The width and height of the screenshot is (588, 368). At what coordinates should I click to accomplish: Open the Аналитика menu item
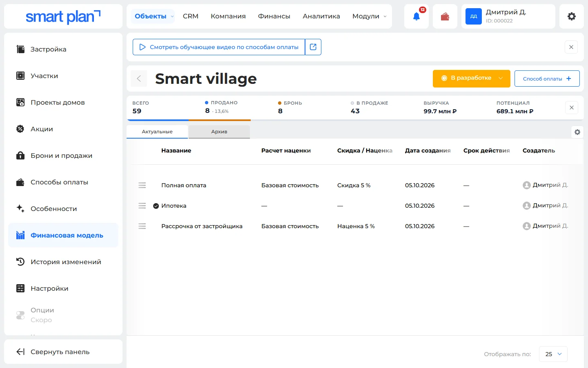[321, 16]
